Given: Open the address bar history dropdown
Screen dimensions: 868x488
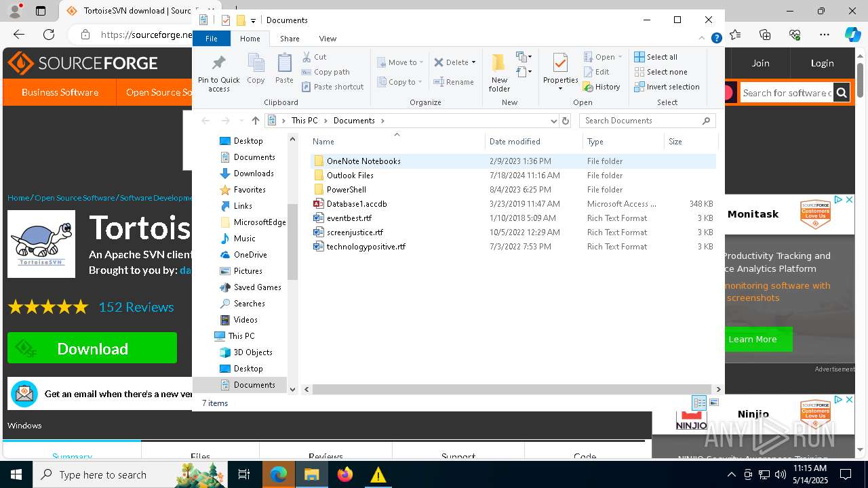Looking at the screenshot, I should tap(554, 121).
